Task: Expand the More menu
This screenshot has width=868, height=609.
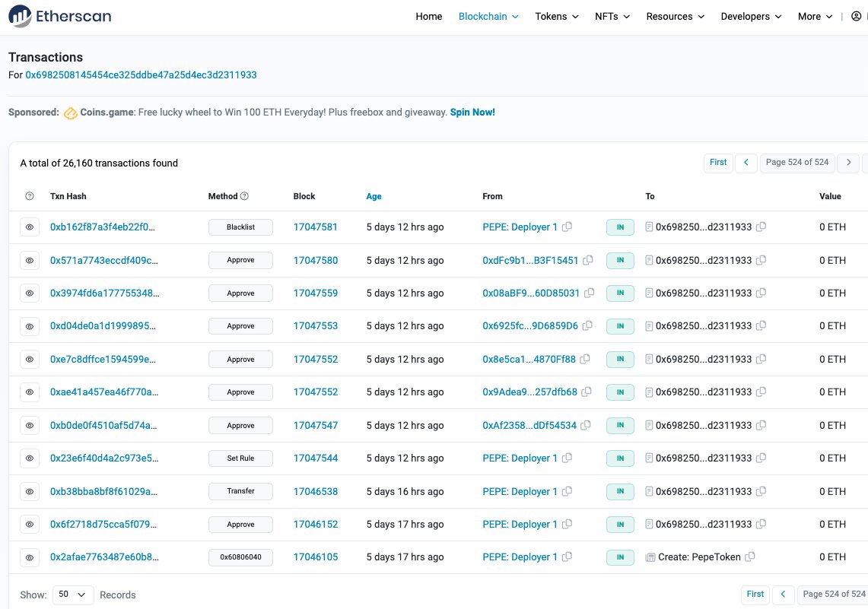Action: [x=816, y=17]
